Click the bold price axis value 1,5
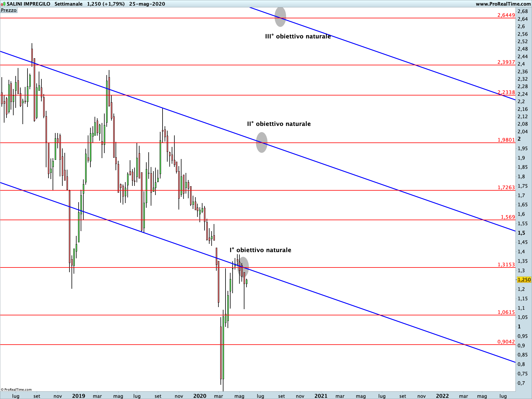 521,233
